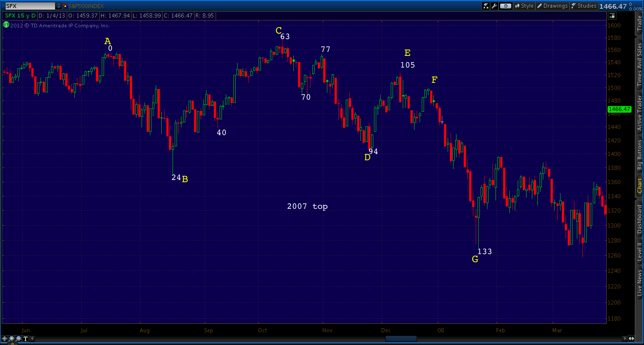Select the text T drawing tool
The width and height of the screenshot is (644, 345).
pos(26,338)
